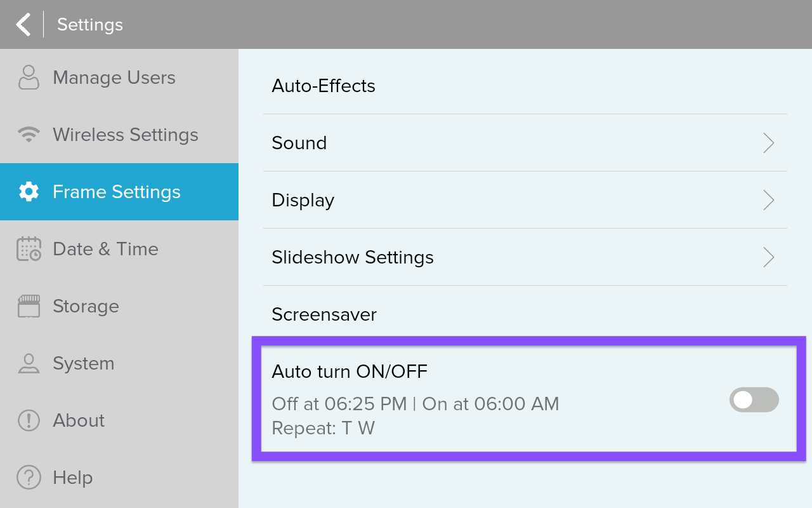Screen dimensions: 812x508
Task: Open the Auto-Effects option
Action: click(324, 86)
